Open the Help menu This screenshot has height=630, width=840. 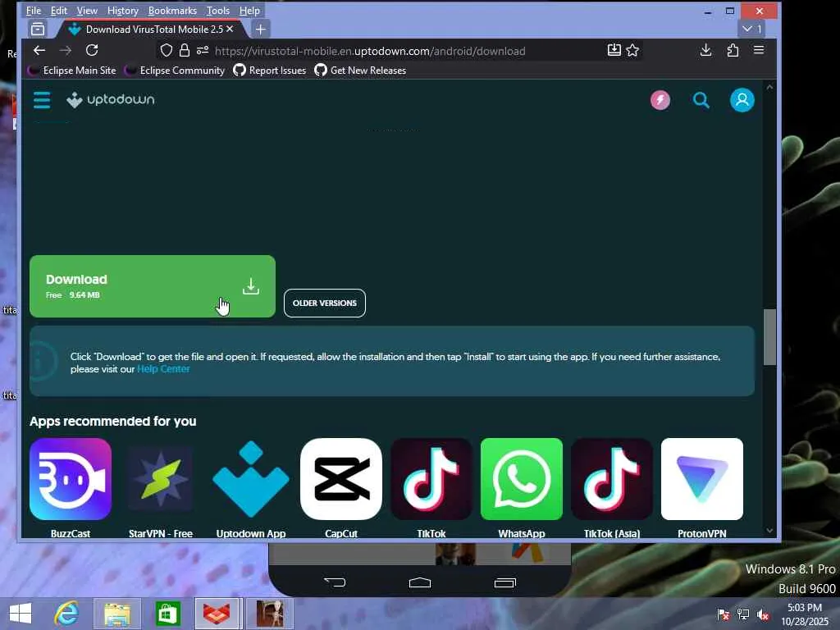point(249,11)
